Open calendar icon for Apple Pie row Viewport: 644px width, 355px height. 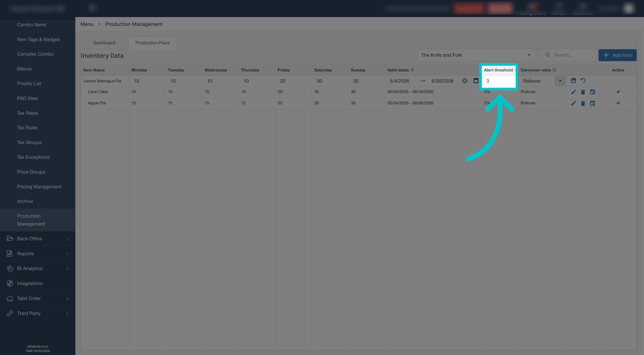tap(592, 103)
